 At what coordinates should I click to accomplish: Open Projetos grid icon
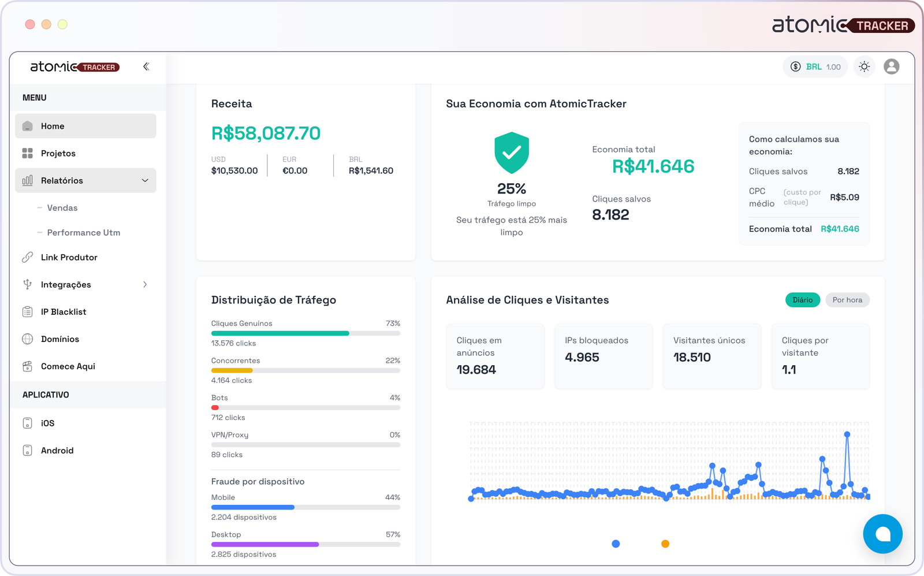click(x=27, y=153)
